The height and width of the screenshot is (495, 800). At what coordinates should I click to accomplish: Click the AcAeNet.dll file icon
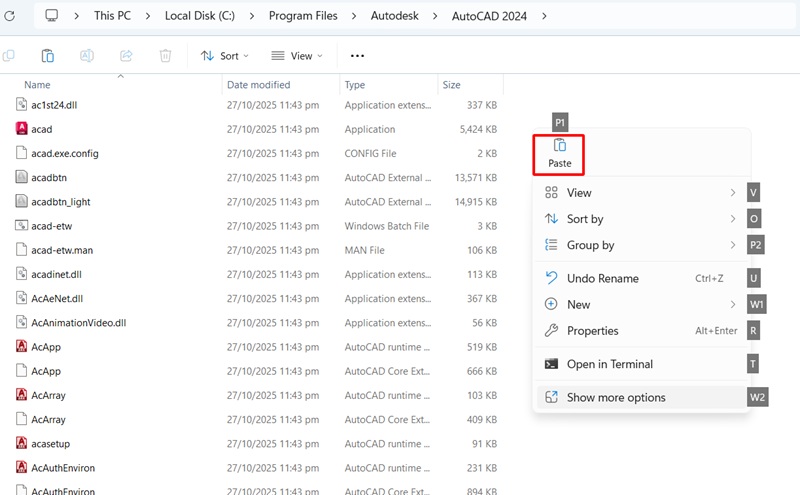(21, 298)
